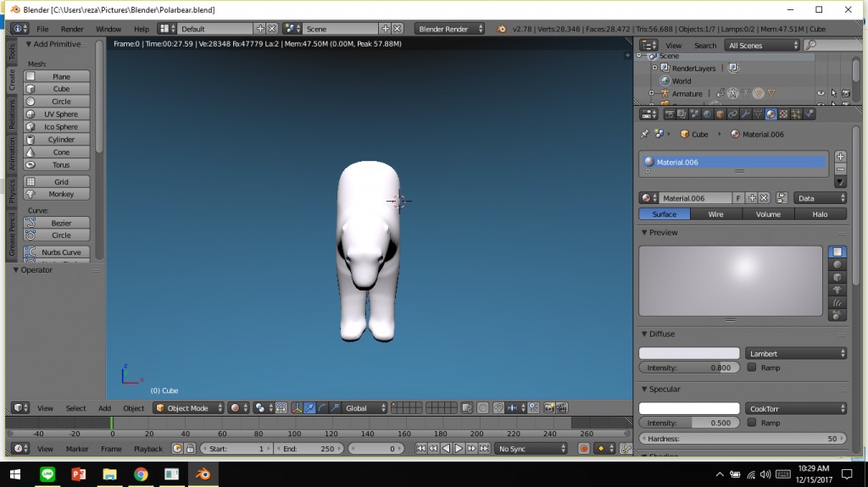Image resolution: width=868 pixels, height=487 pixels.
Task: Click the pin icon beside the Cube breadcrumb
Action: point(645,134)
